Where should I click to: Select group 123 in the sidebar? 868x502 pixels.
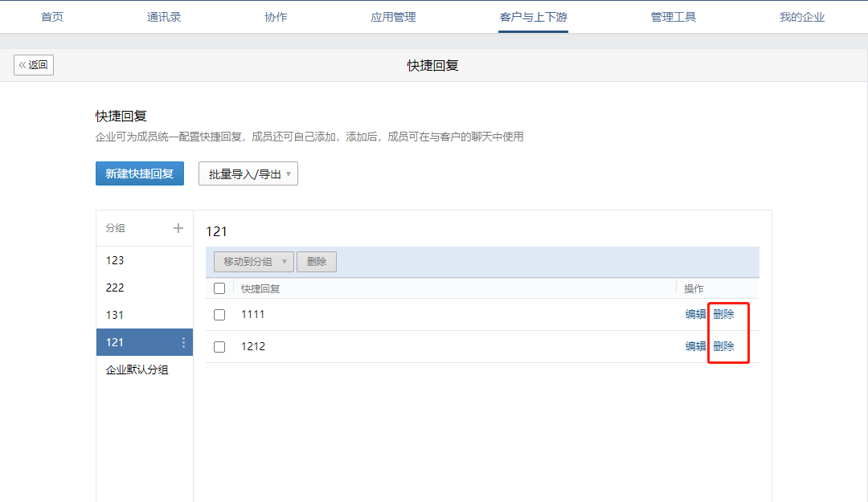(x=115, y=260)
